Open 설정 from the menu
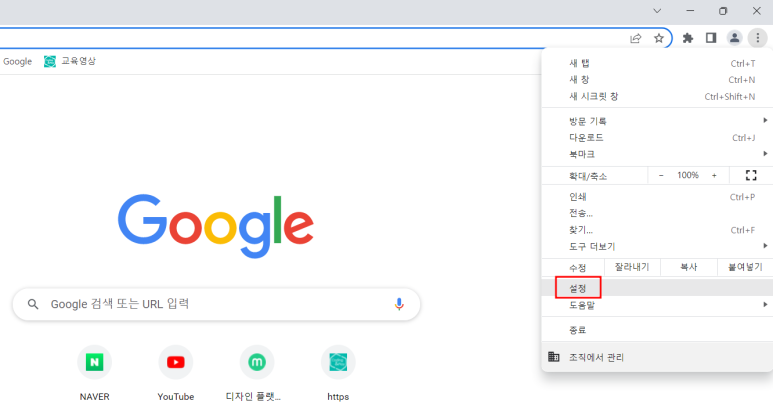 tap(657, 288)
